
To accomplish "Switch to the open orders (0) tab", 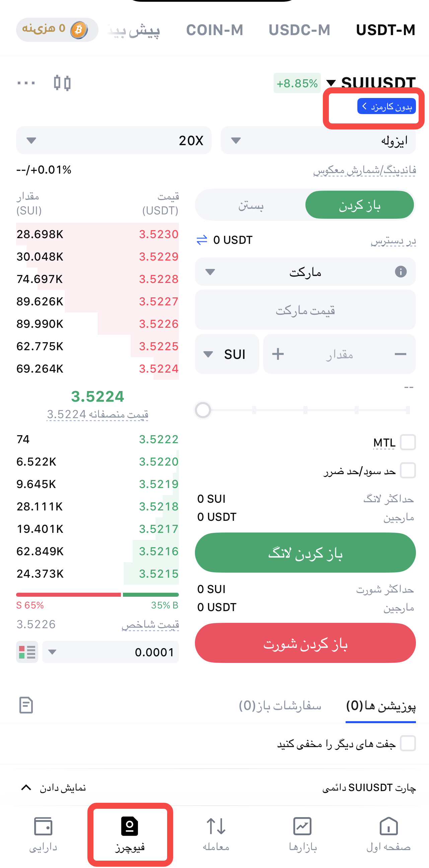I will pos(280,705).
